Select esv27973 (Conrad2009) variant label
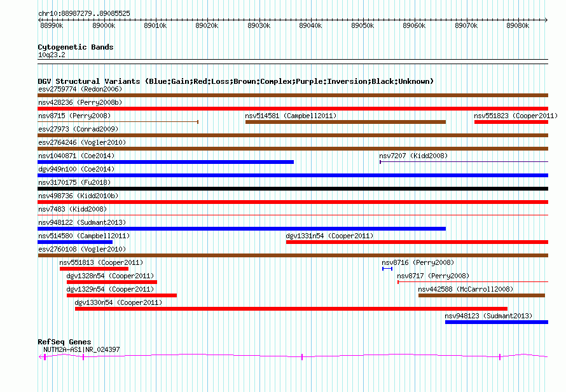This screenshot has height=392, width=566. coord(78,129)
